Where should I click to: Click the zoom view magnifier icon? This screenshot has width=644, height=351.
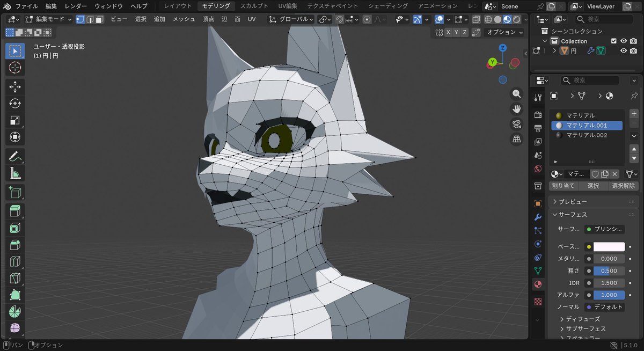[x=517, y=93]
